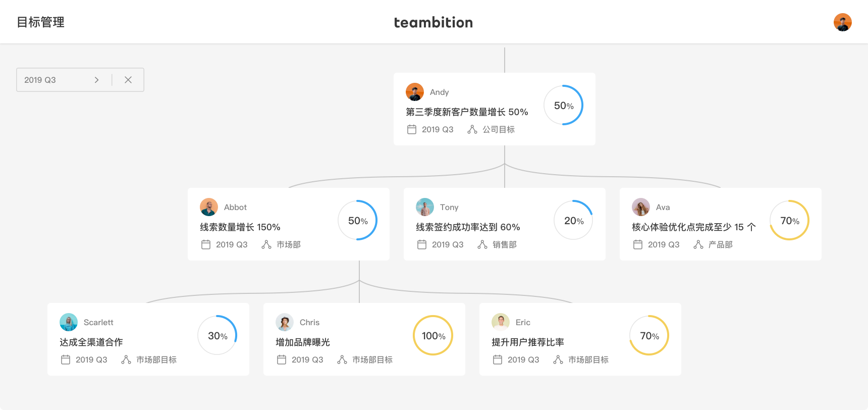
Task: Click Chris's avatar picture
Action: (285, 322)
